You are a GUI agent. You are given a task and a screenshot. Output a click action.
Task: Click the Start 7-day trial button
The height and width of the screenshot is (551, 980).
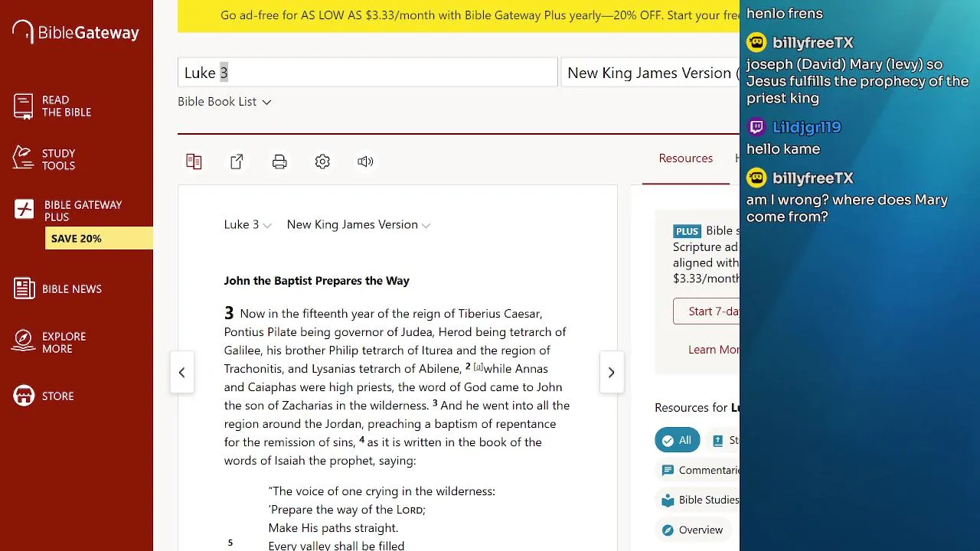click(707, 311)
